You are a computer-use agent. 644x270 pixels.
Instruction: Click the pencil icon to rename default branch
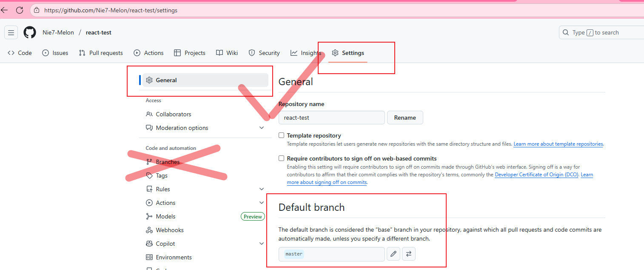coord(393,254)
